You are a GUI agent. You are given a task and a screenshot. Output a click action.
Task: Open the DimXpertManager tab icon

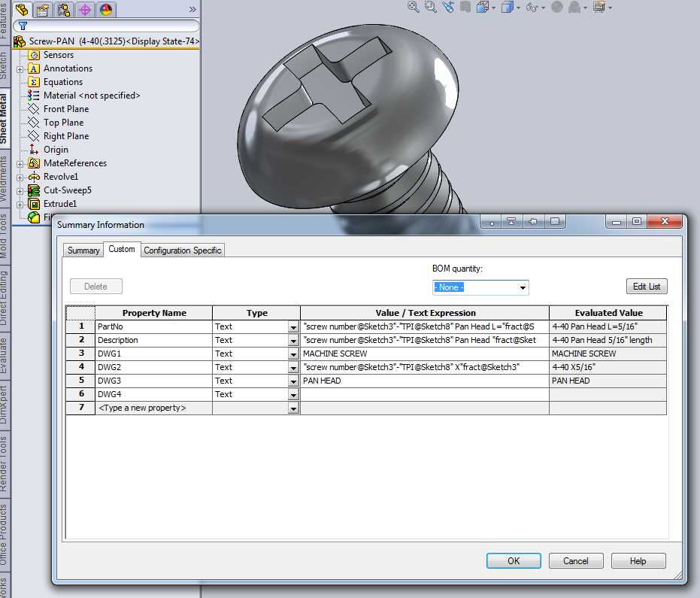85,9
